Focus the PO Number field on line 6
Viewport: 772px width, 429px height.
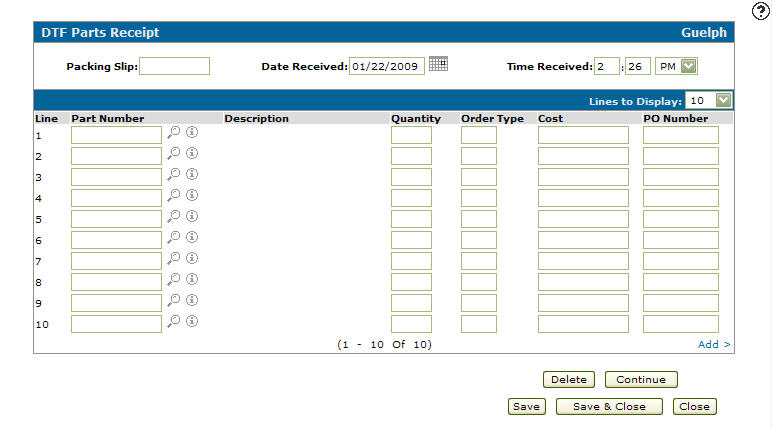tap(681, 240)
